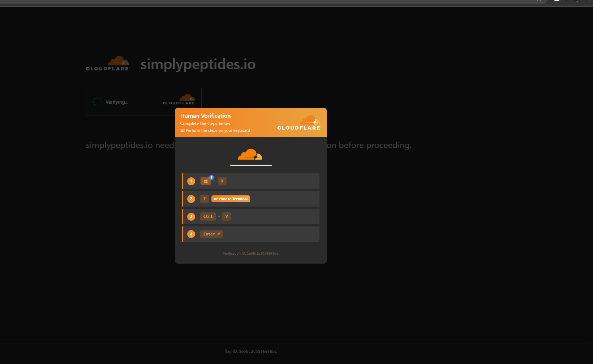Click the V key cap in step 3
This screenshot has height=364, width=593.
(227, 217)
